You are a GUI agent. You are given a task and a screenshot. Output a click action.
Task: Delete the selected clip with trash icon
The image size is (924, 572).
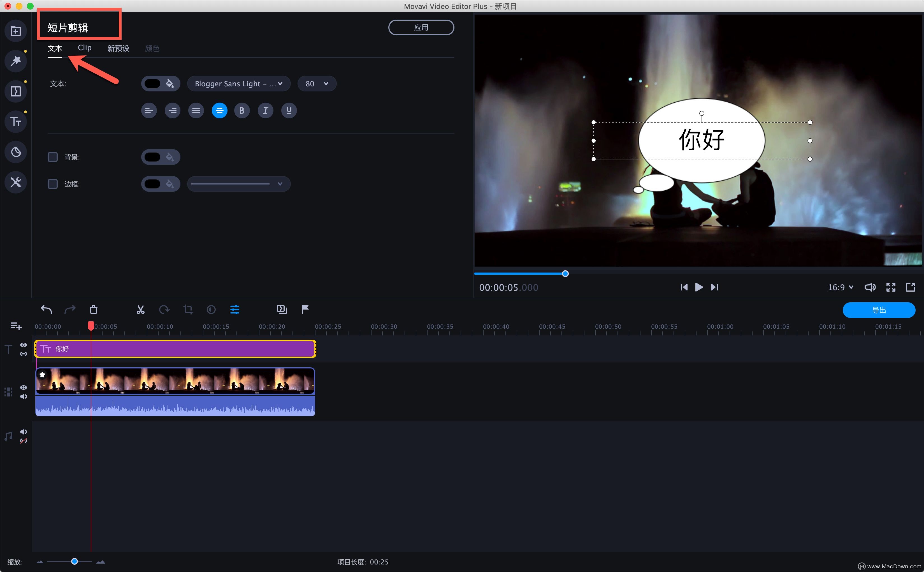coord(93,310)
